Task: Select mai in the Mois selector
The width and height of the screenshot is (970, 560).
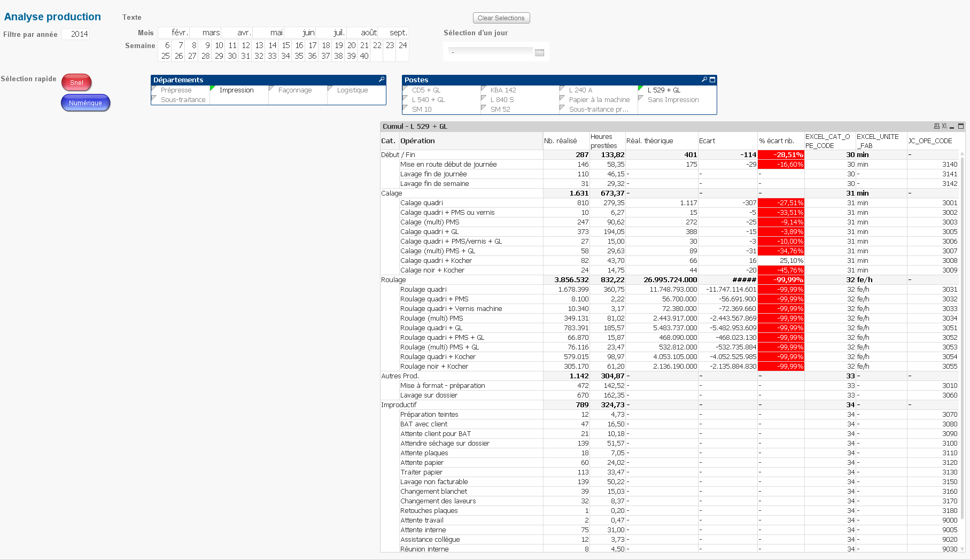Action: click(x=268, y=33)
